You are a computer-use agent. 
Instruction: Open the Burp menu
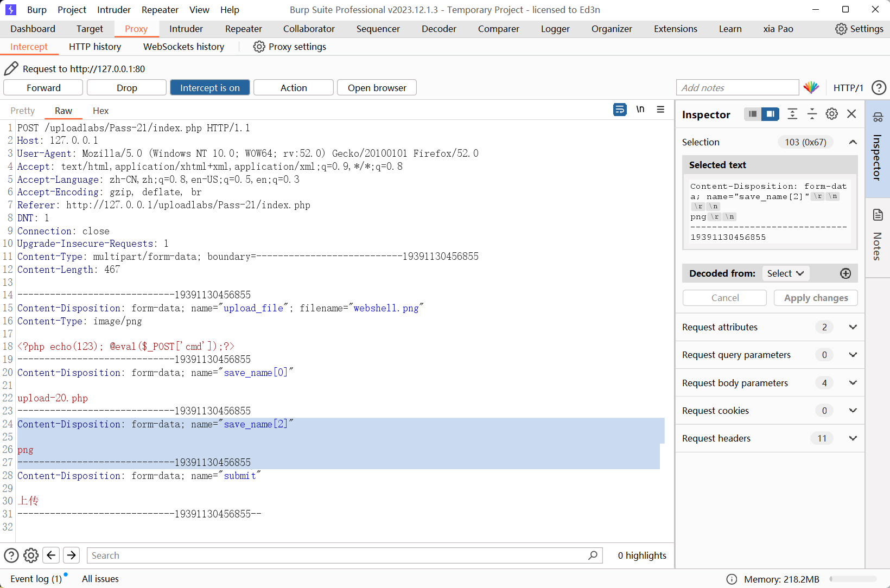click(x=37, y=10)
